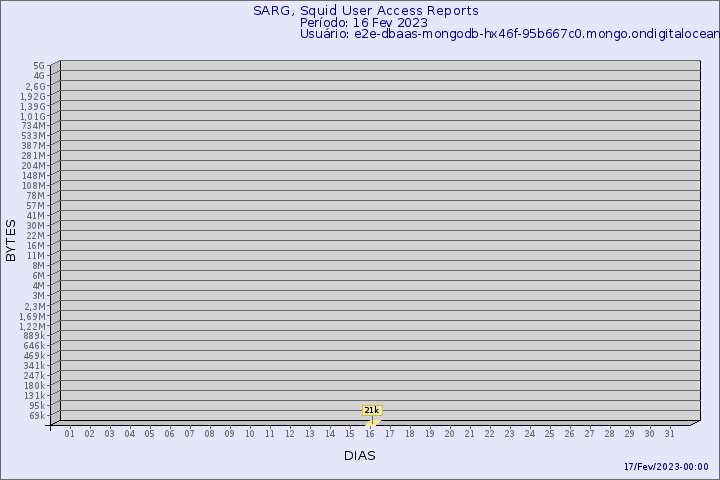Click the 1,01G y-axis value
The width and height of the screenshot is (720, 480).
[32, 116]
